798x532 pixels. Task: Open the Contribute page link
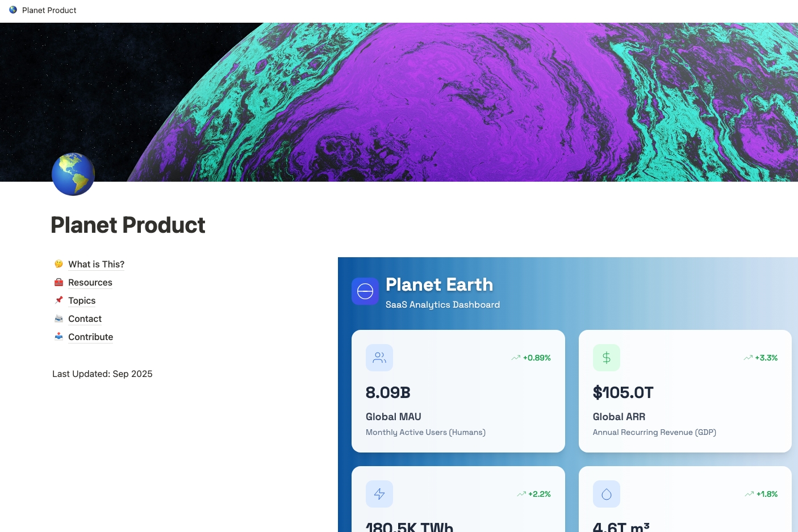pyautogui.click(x=90, y=337)
